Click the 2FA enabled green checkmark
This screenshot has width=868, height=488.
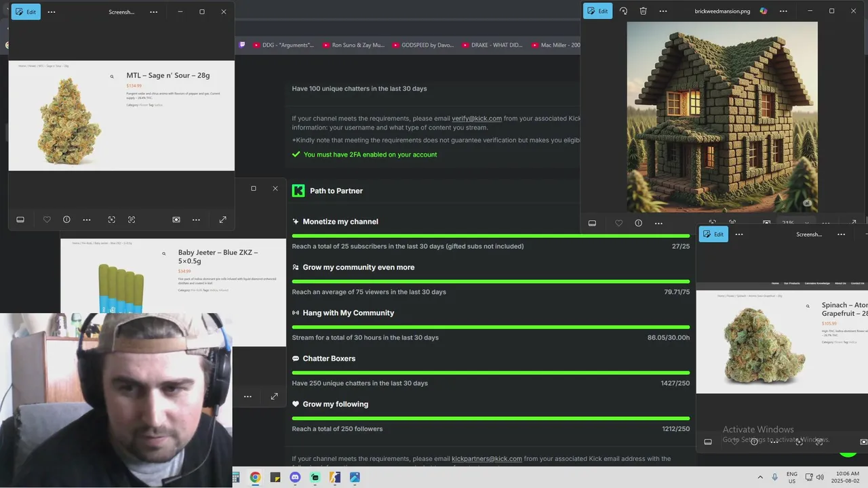point(296,155)
